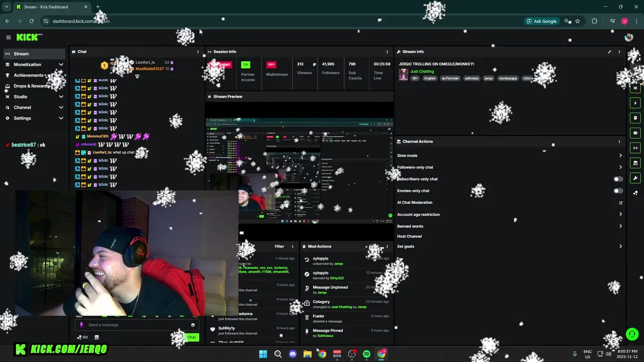The width and height of the screenshot is (644, 362).
Task: Click the browser address bar URL
Action: click(81, 21)
